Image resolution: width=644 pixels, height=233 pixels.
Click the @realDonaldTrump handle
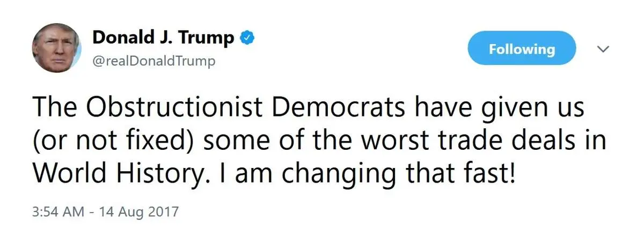click(x=154, y=61)
